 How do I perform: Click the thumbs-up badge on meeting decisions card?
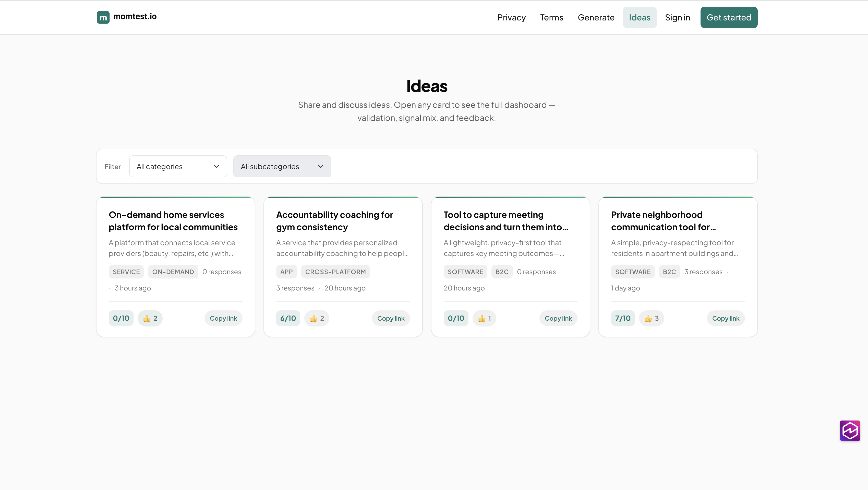[x=484, y=318]
